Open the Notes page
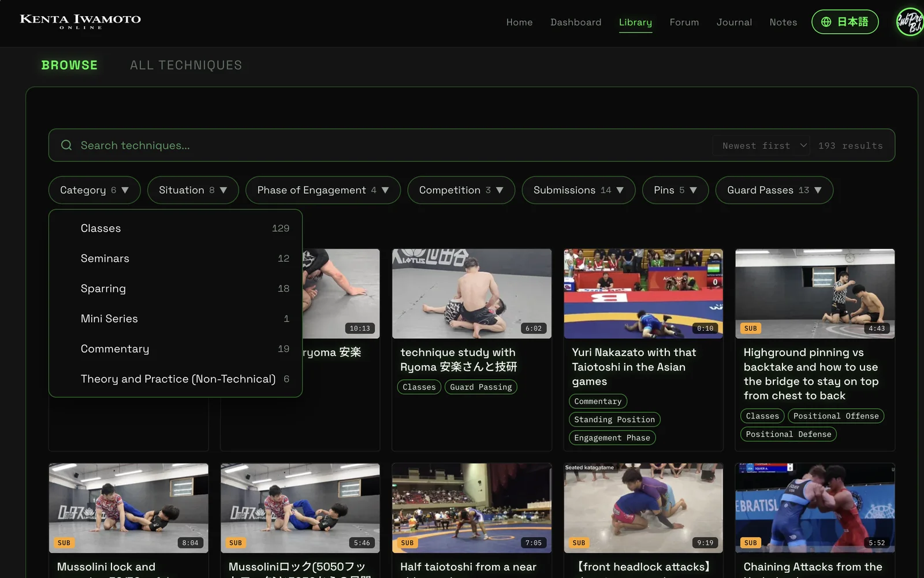Image resolution: width=924 pixels, height=578 pixels. click(x=783, y=22)
